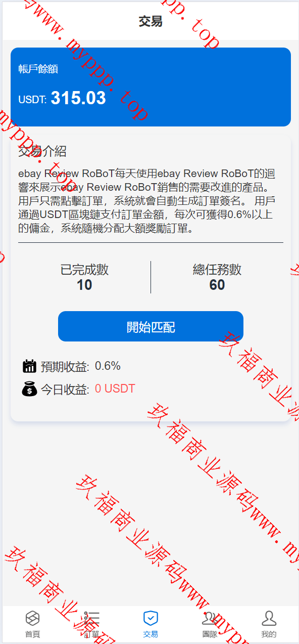Viewport: 299px width, 644px height.
Task: Click the 已完成數 count of 10
Action: (84, 285)
